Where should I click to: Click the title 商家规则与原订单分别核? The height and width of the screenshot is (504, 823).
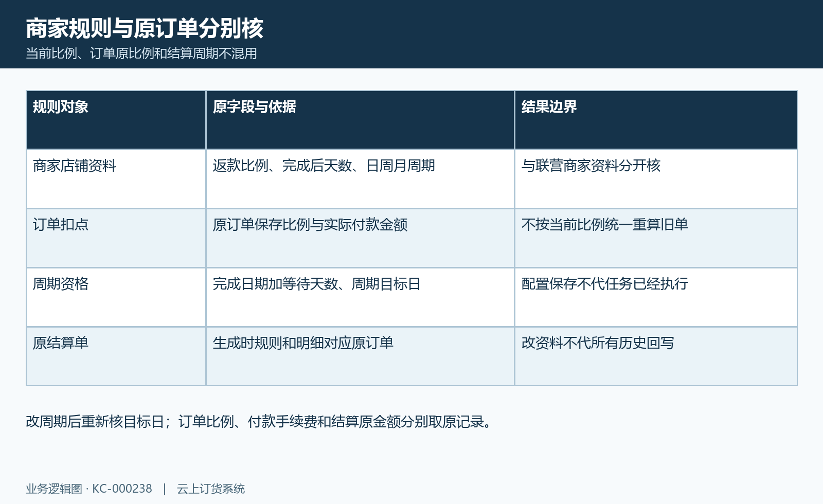click(x=145, y=28)
